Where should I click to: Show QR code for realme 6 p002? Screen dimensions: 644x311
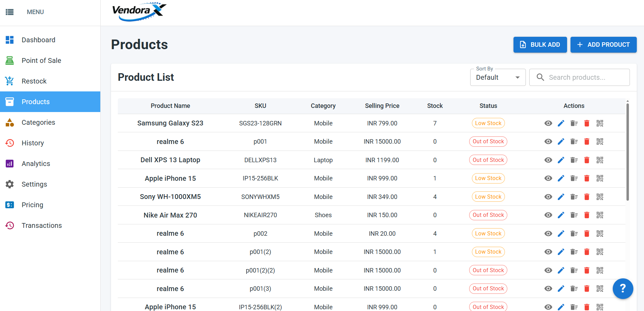(600, 234)
